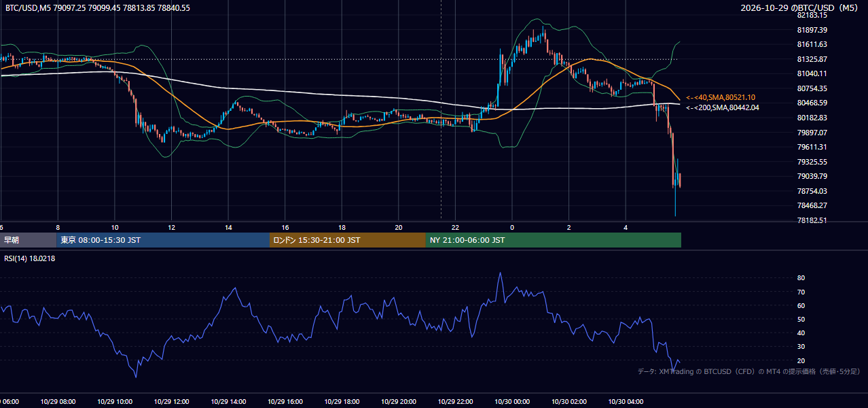Click the 10/30 04:00 time label
Screen dimensions: 868x408
click(626, 402)
